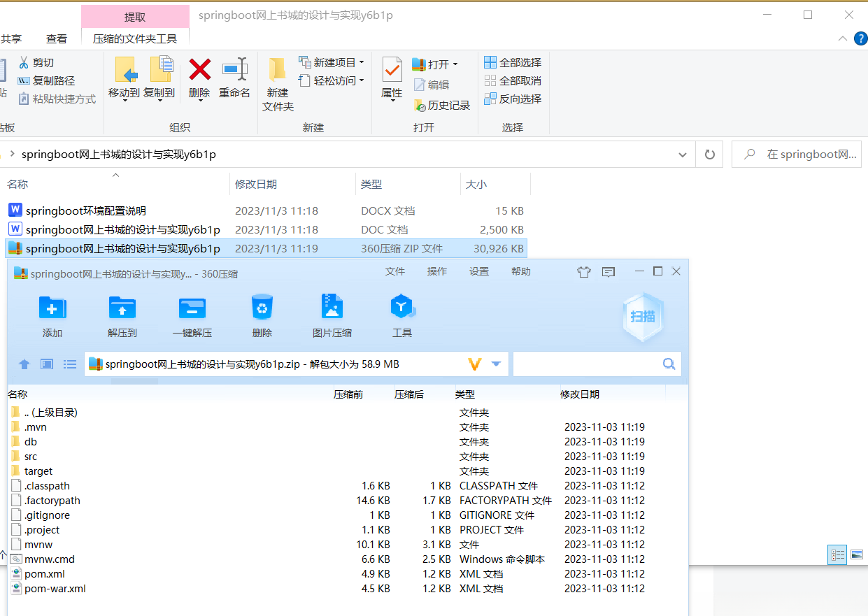Click 全部选择 select all
This screenshot has height=616, width=868.
point(513,63)
